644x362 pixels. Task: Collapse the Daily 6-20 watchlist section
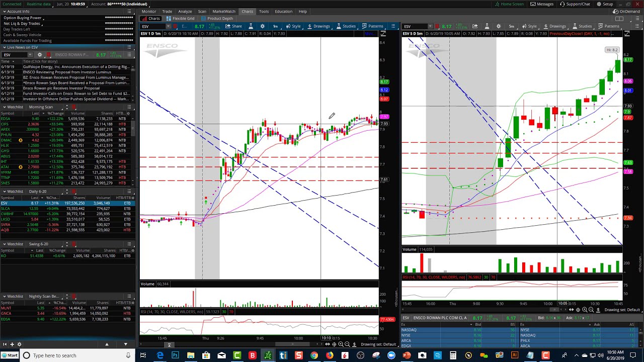(4, 192)
